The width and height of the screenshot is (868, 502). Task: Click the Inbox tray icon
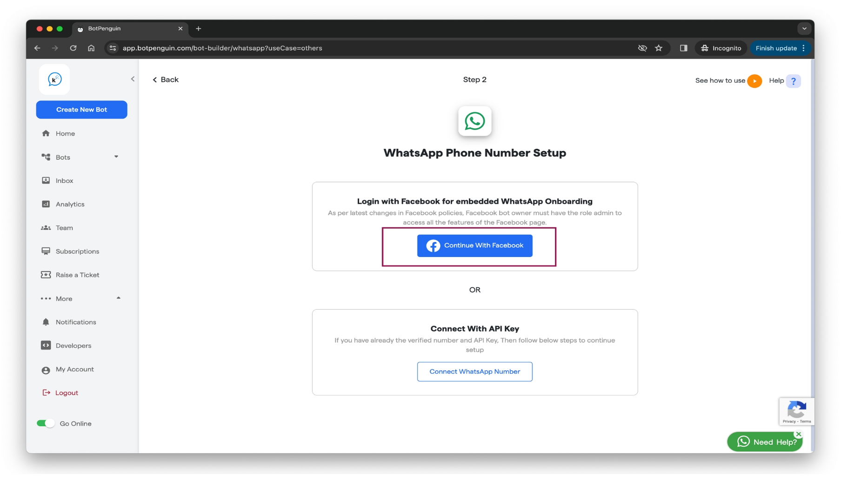coord(46,180)
